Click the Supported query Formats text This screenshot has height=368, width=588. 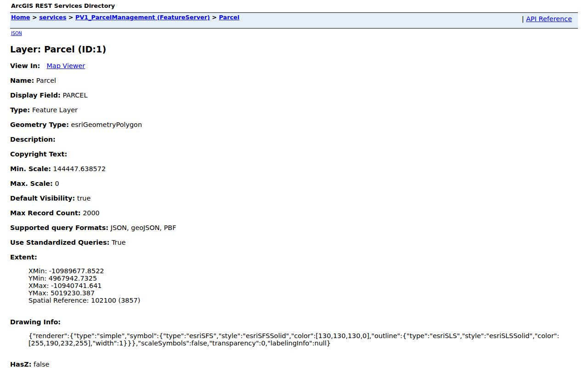(x=93, y=228)
